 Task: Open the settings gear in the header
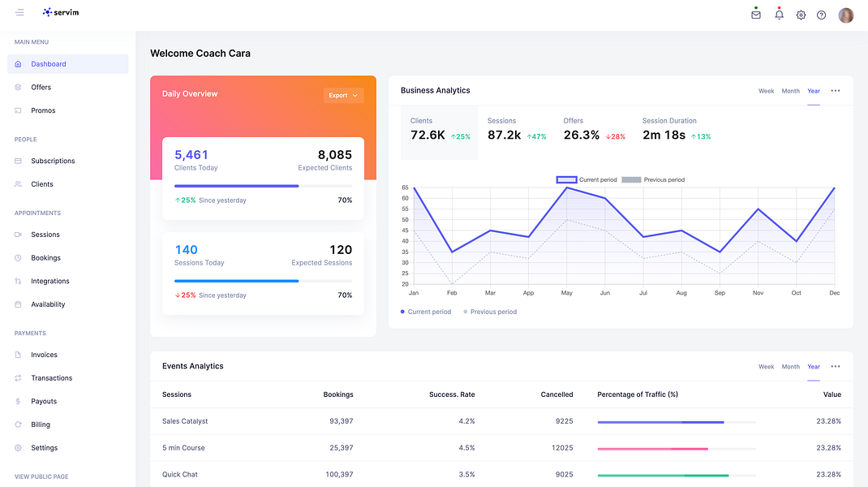[x=801, y=15]
